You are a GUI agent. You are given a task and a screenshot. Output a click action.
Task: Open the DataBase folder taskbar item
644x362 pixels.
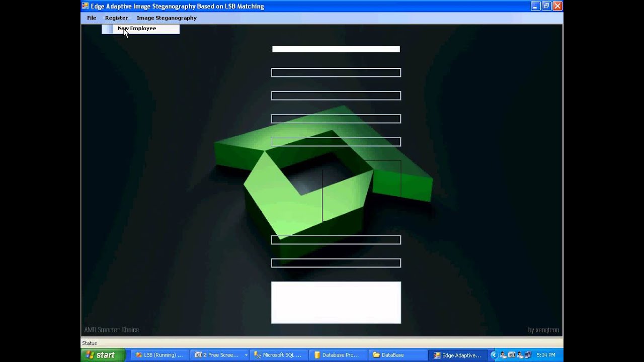[397, 355]
